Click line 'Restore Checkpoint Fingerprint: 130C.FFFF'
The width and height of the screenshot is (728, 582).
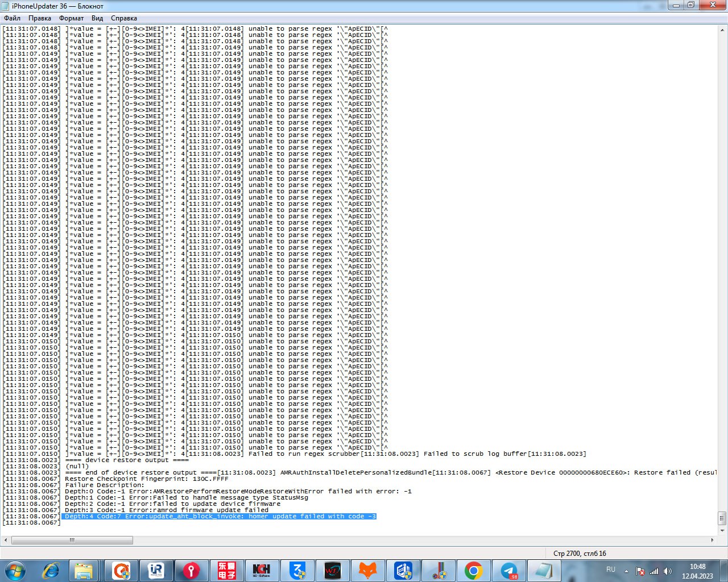(147, 479)
